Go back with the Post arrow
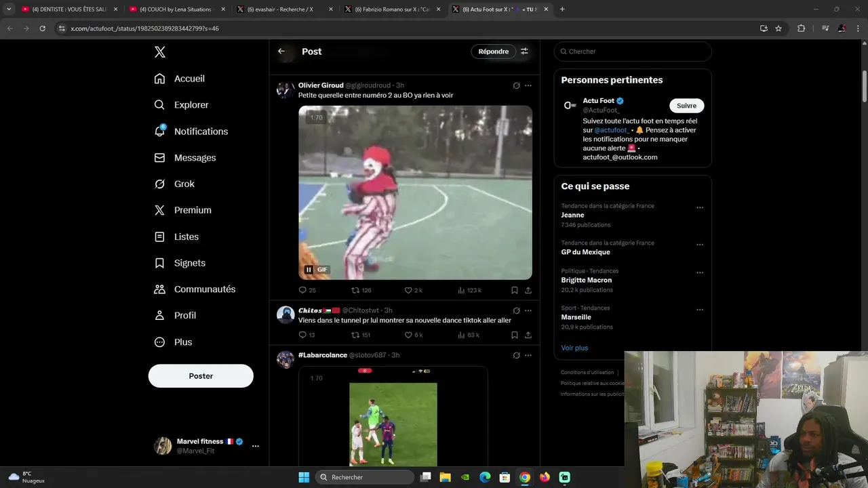Viewport: 868px width, 488px height. click(281, 52)
